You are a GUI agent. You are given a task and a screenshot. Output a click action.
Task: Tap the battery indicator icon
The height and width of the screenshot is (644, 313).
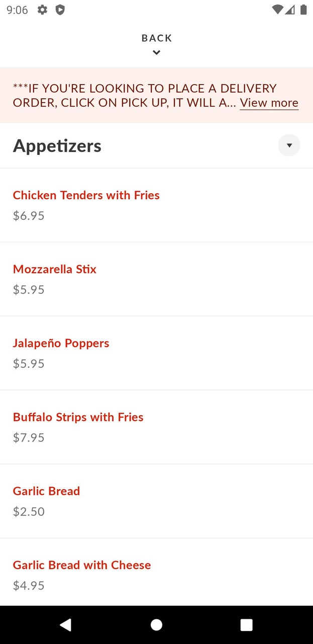302,10
